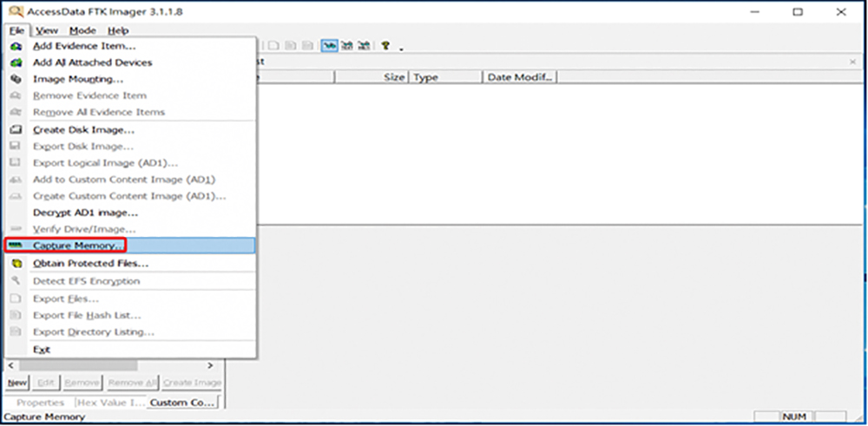
Task: Switch to the Properties tab
Action: pos(40,403)
